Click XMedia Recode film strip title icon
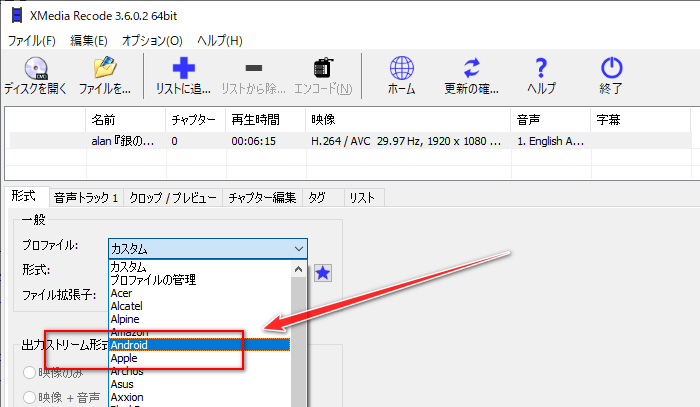The width and height of the screenshot is (700, 407). (17, 16)
